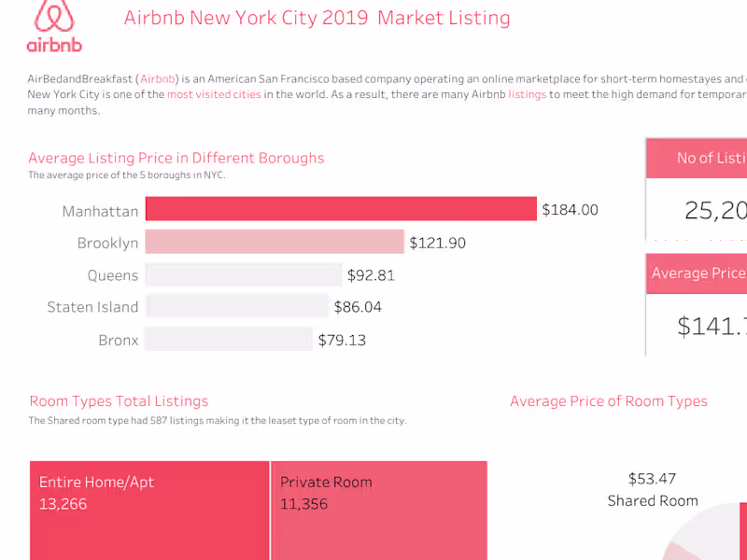The width and height of the screenshot is (747, 560).
Task: Click the Average Listing Price in Different Boroughs heading
Action: [176, 158]
